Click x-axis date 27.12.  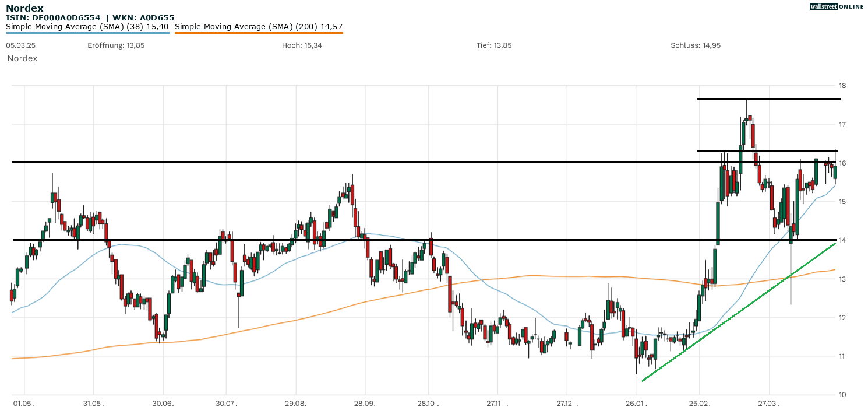[x=566, y=402]
